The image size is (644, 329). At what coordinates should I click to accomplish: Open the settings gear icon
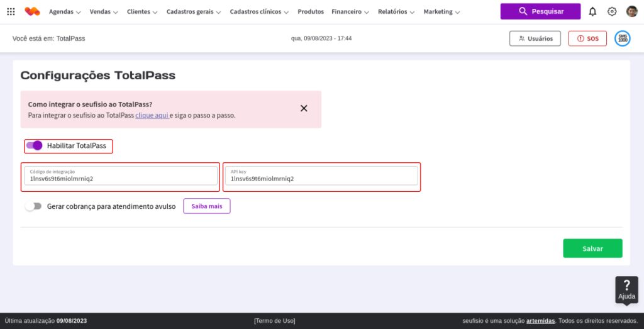click(x=612, y=11)
